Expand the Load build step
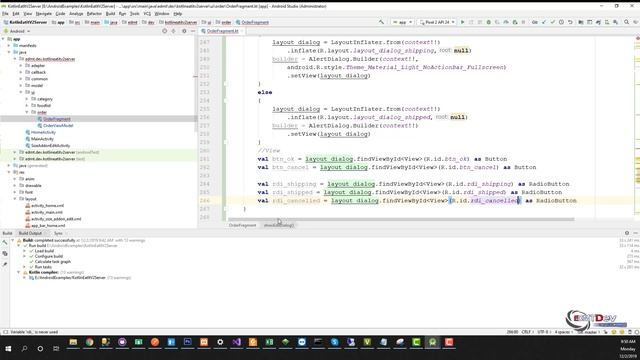 (25, 251)
